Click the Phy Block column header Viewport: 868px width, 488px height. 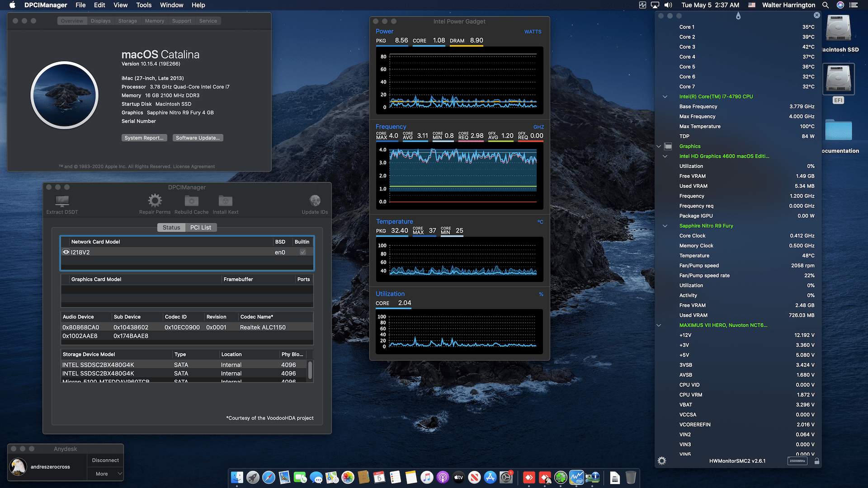click(x=292, y=354)
